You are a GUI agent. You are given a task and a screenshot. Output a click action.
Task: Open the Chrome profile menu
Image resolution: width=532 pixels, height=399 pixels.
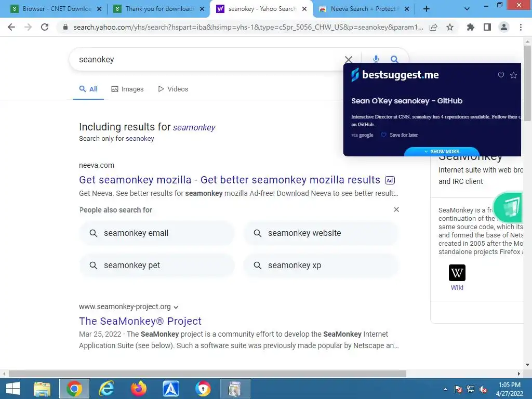[504, 27]
